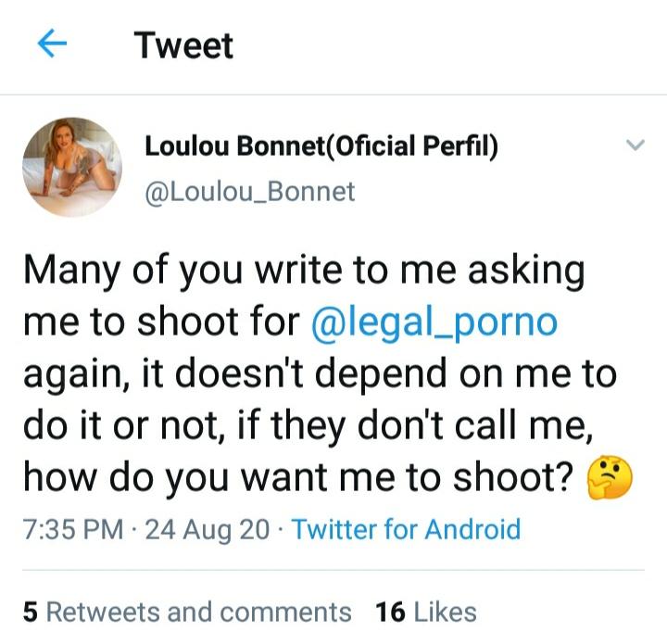Click the tweet line starting "Many of you"
Image resolution: width=667 pixels, height=644 pixels.
point(303,271)
